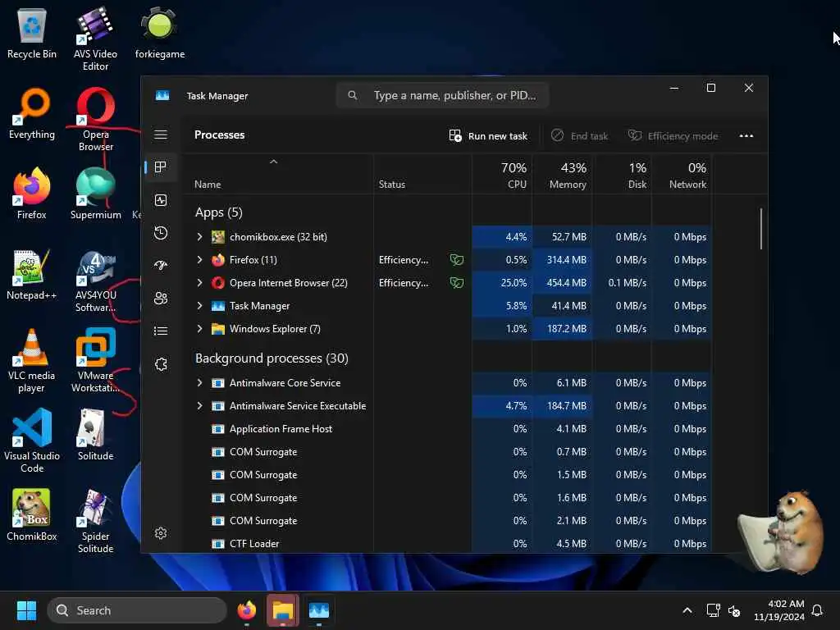Click the processes list vertical scrollbar
The height and width of the screenshot is (630, 840).
pyautogui.click(x=760, y=229)
